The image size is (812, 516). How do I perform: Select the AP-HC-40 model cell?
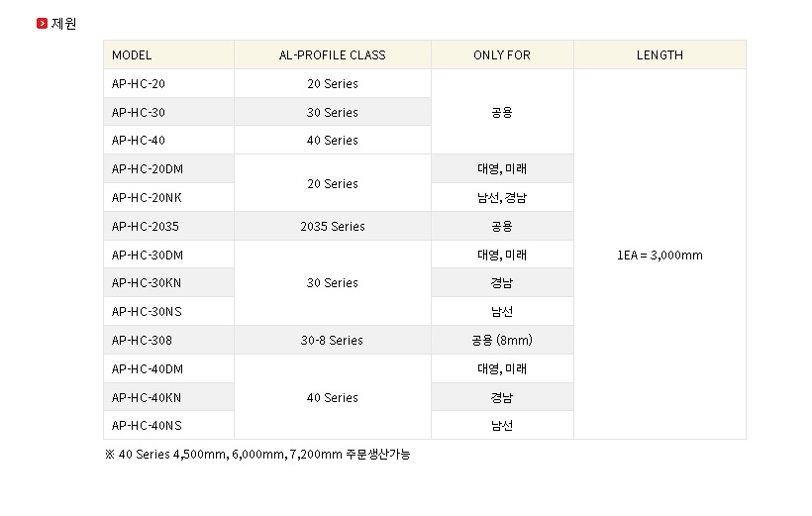click(x=168, y=140)
